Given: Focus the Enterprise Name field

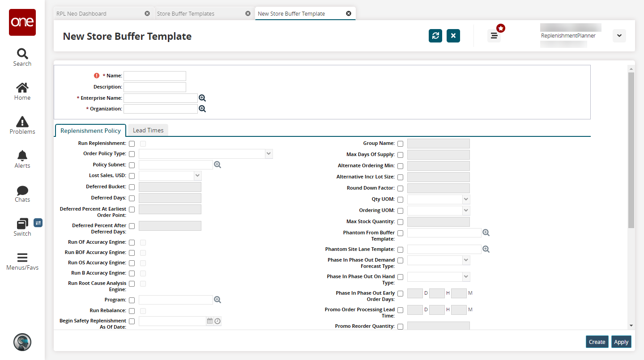Looking at the screenshot, I should 161,98.
